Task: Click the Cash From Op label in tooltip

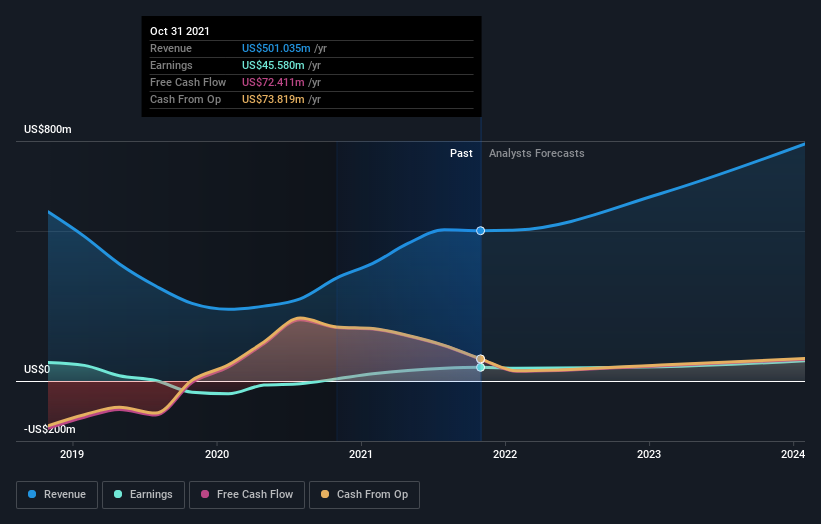Action: (x=185, y=99)
